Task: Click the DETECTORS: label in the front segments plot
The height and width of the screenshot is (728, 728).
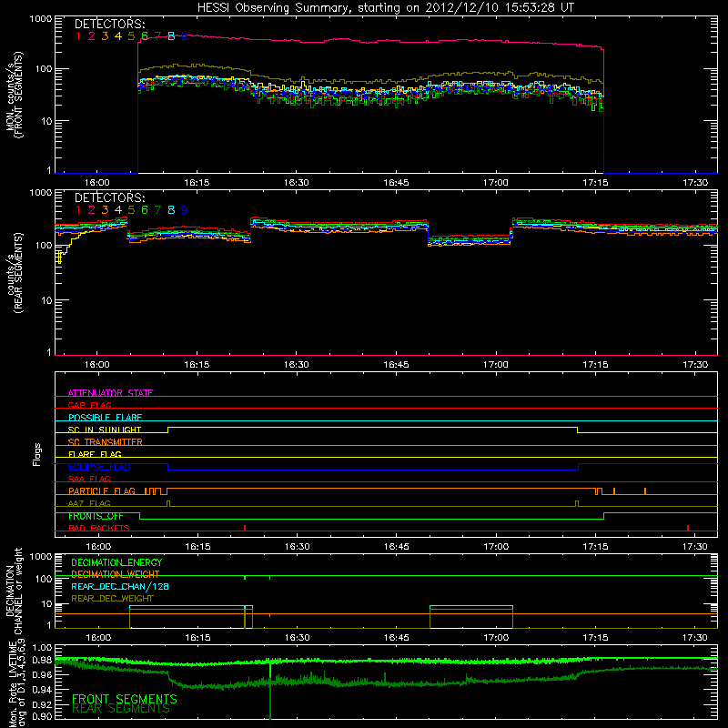Action: pyautogui.click(x=110, y=25)
